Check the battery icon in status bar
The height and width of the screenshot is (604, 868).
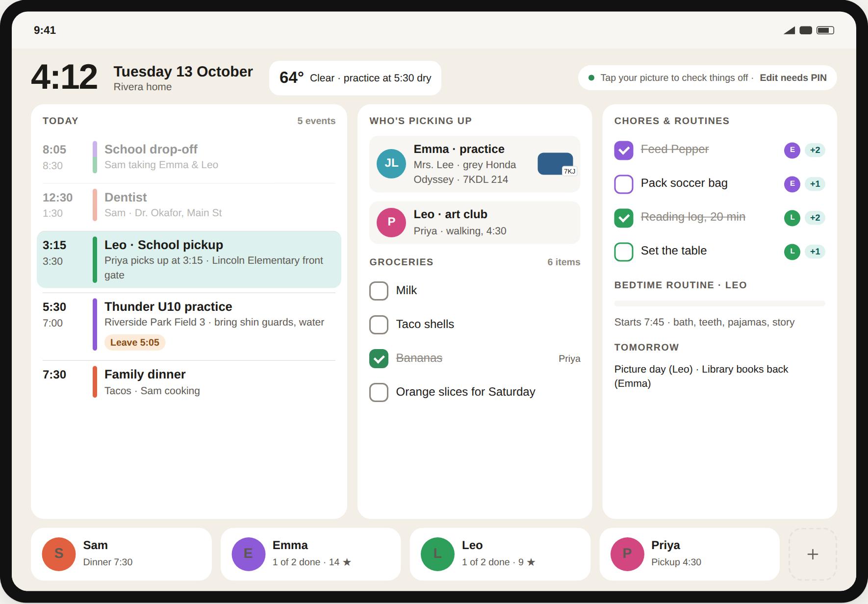[x=825, y=30]
